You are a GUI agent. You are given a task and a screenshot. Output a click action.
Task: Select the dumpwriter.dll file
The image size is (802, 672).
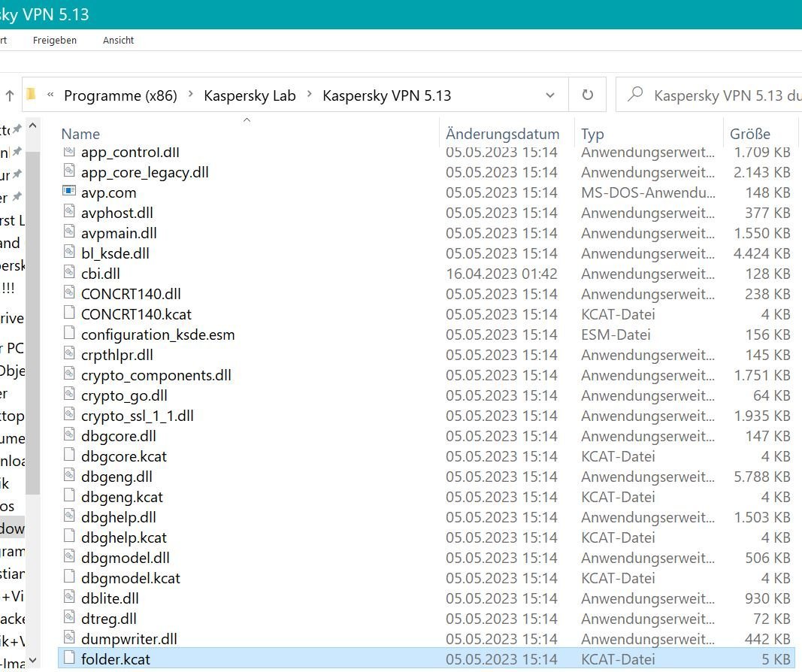(x=129, y=639)
